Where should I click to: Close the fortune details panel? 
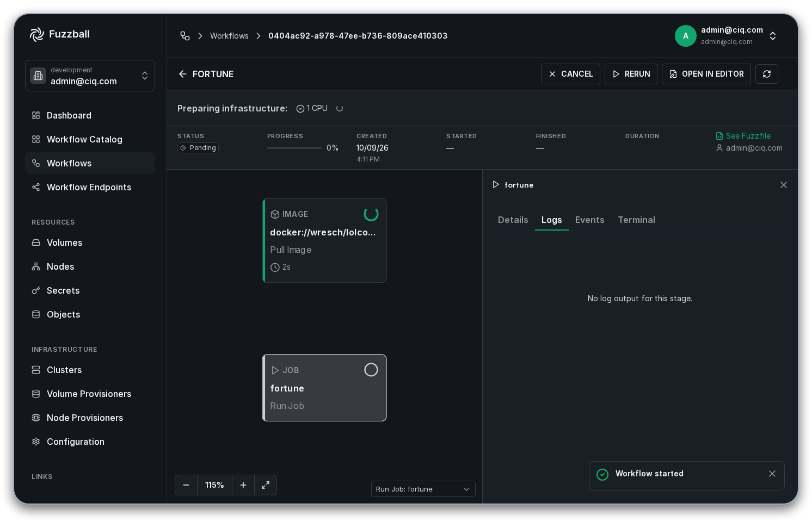(x=784, y=185)
